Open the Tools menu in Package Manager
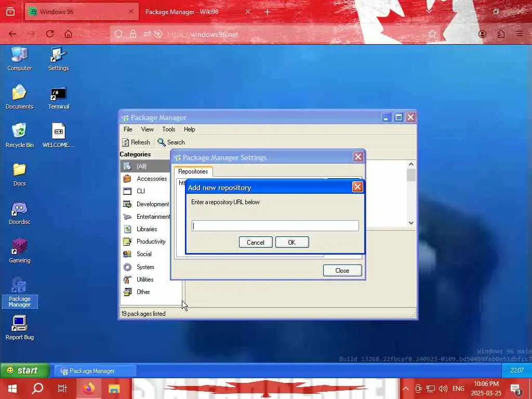532x399 pixels. click(169, 129)
